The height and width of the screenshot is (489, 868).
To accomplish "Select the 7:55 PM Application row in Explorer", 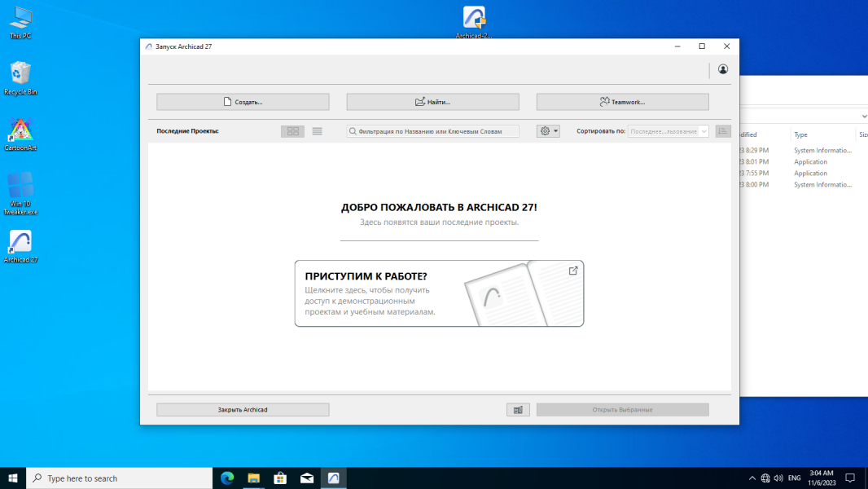I will pyautogui.click(x=804, y=174).
